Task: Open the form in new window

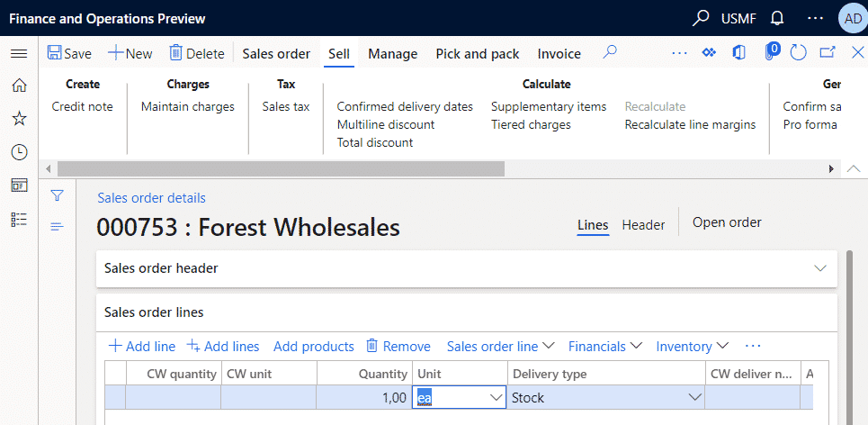Action: click(x=827, y=52)
